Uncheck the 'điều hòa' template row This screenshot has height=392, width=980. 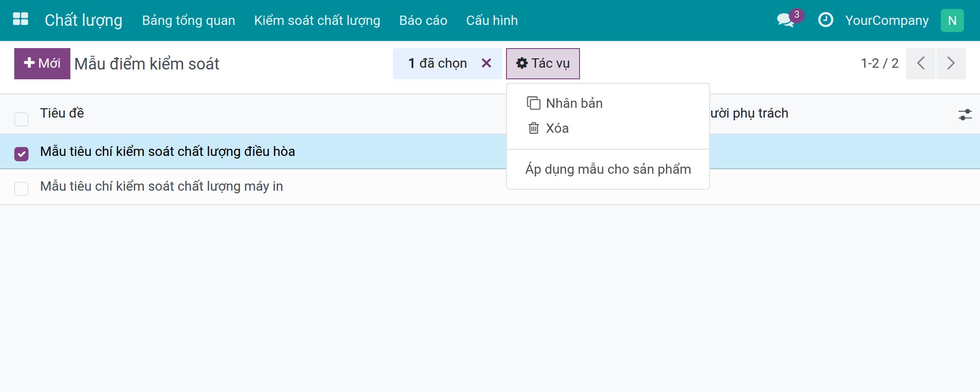click(x=21, y=154)
